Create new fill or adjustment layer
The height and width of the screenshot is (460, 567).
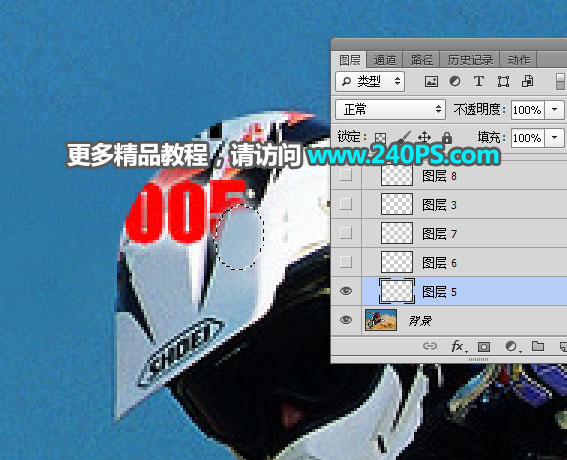tap(512, 346)
